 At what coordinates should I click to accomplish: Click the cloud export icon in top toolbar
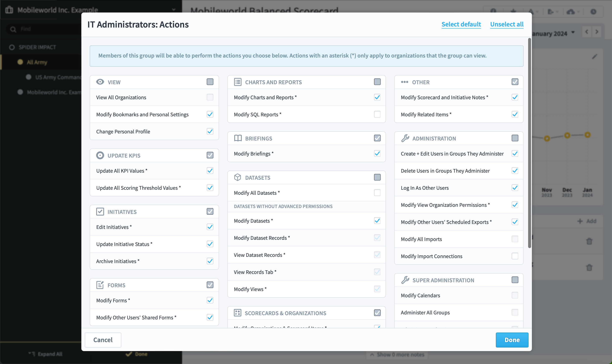click(x=571, y=11)
